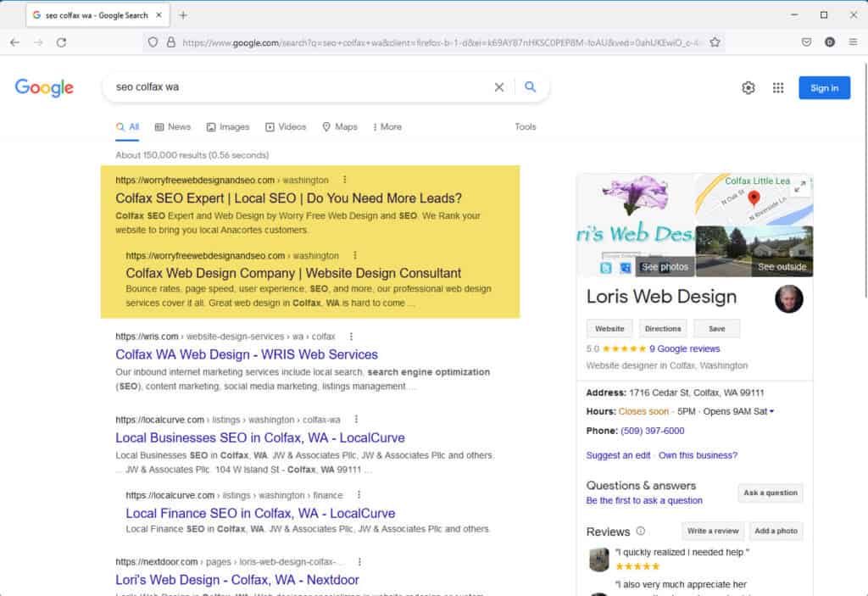Open 'Colfax Web Design Company' result link

[293, 273]
